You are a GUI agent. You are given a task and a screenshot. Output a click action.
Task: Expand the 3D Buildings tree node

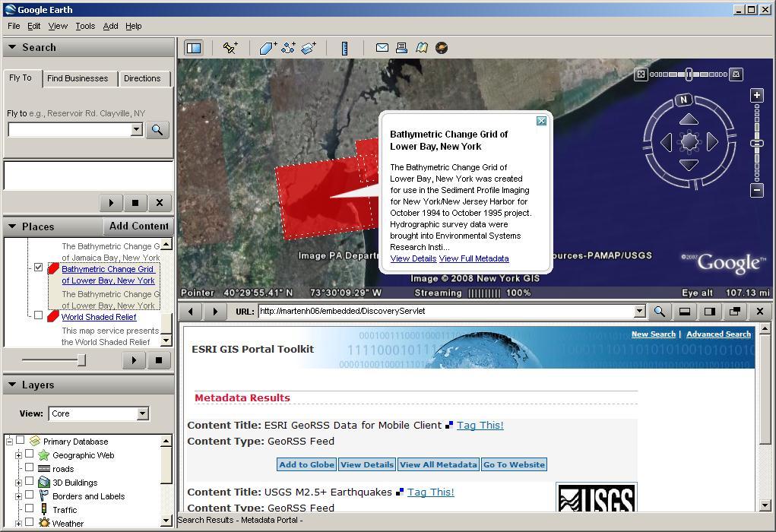pos(18,483)
